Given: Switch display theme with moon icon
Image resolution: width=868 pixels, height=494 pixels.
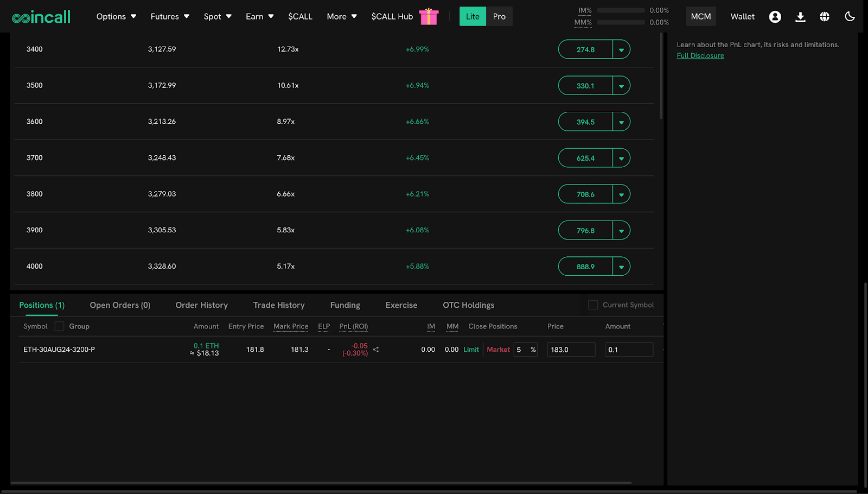Looking at the screenshot, I should coord(849,16).
